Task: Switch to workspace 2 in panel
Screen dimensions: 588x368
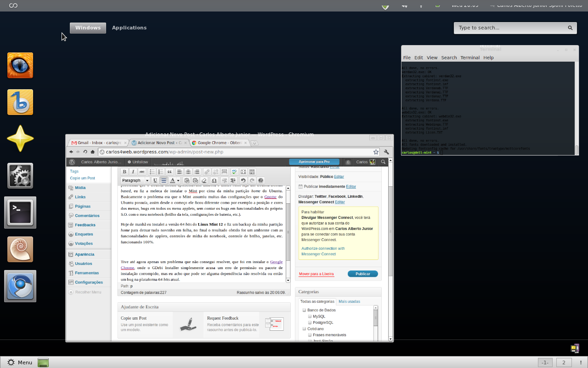Action: (564, 362)
